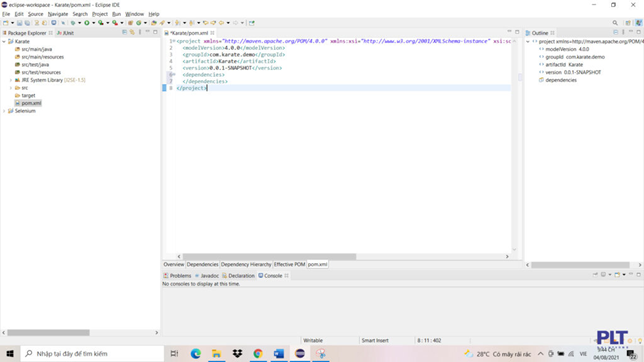The image size is (644, 362).
Task: Collapse dependencies fold marker in editor line 6
Action: [x=174, y=74]
